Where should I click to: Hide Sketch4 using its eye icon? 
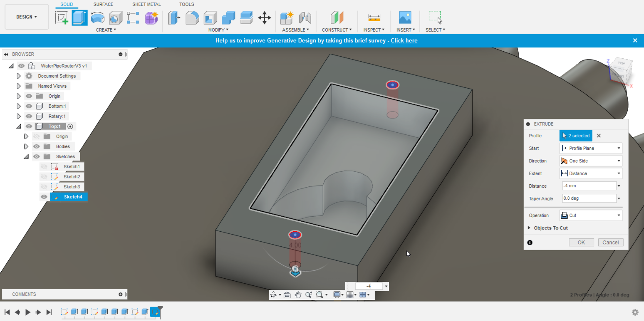coord(44,197)
